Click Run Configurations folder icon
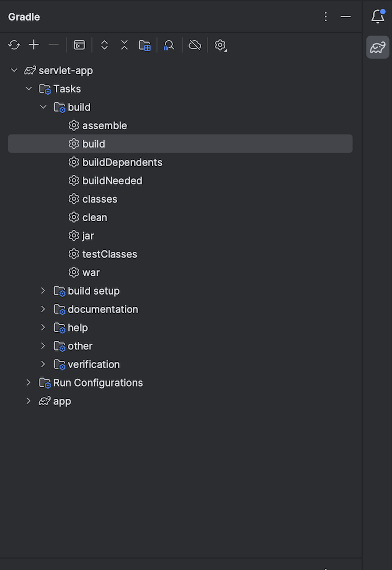 click(45, 383)
